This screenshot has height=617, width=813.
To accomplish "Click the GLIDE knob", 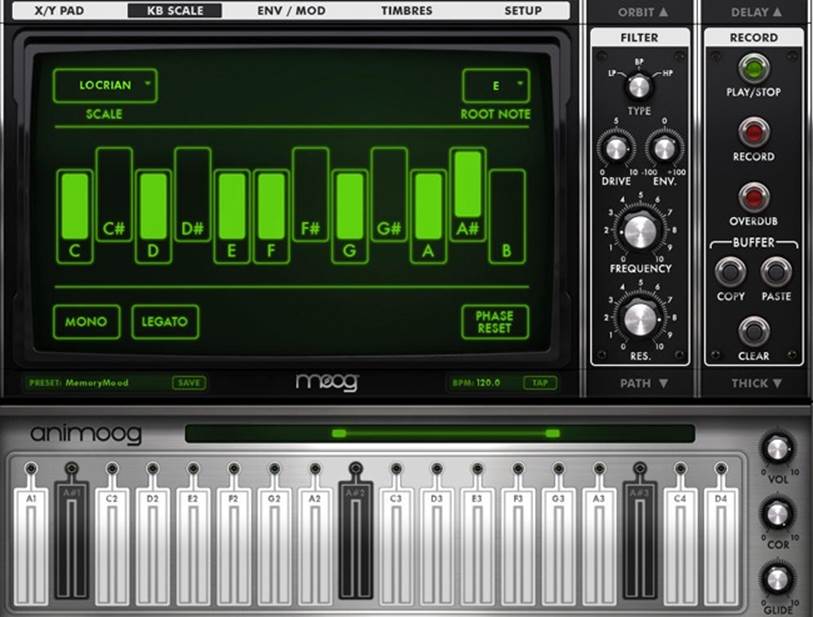I will click(x=777, y=579).
